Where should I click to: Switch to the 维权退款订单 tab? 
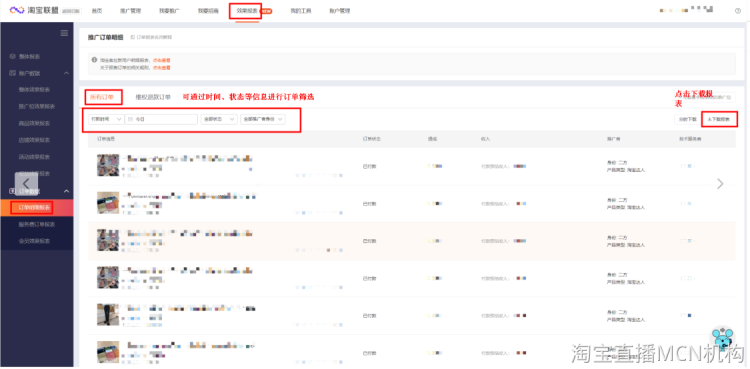[x=153, y=97]
